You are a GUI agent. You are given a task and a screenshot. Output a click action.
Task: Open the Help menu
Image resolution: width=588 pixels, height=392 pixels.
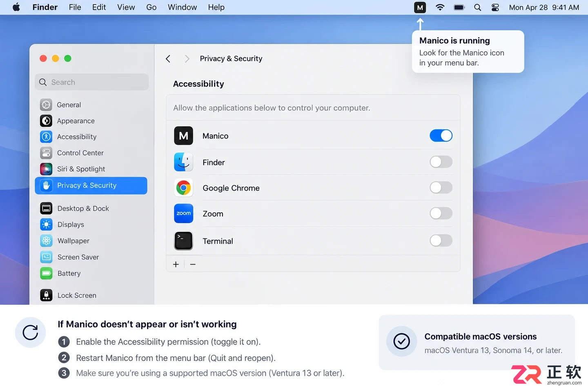coord(216,7)
